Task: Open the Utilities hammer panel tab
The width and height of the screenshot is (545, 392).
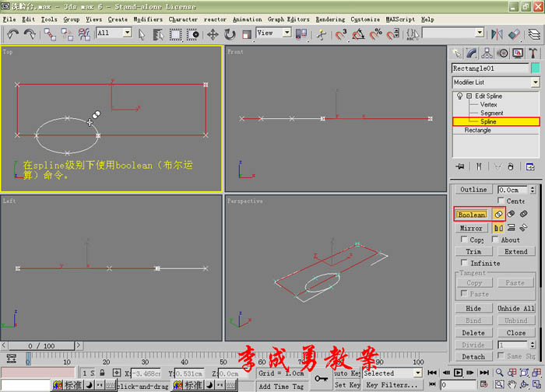Action: coord(533,53)
